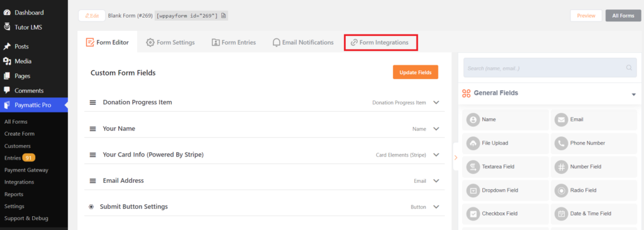Viewport: 644px width, 230px height.
Task: Expand Your Card Info Stripe field
Action: [x=436, y=155]
